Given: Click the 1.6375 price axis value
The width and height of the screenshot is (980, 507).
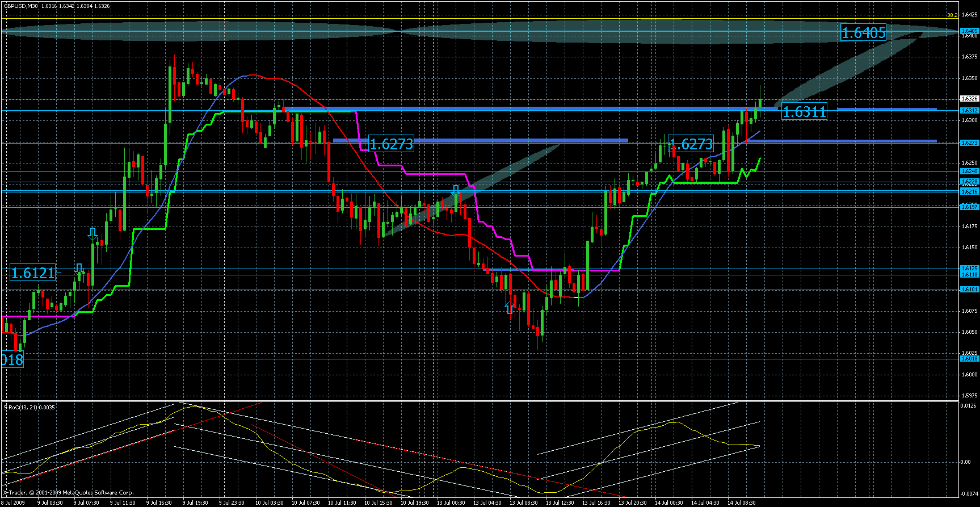Looking at the screenshot, I should pyautogui.click(x=968, y=57).
